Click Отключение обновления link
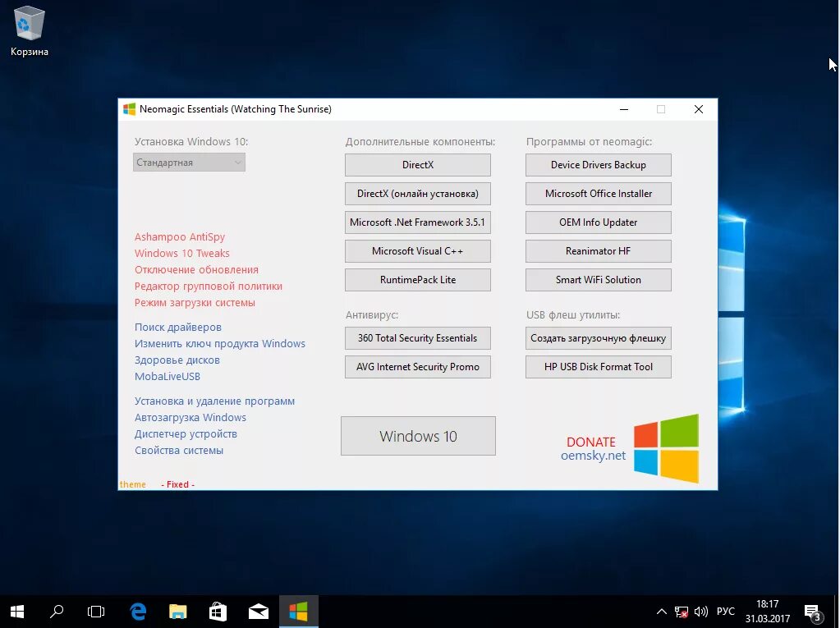 click(196, 270)
